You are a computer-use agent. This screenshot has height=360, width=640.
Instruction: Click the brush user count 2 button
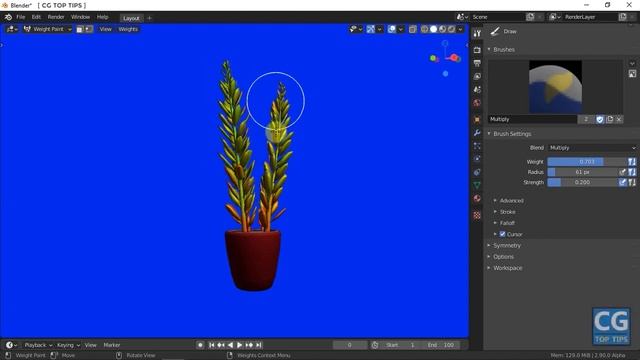[x=586, y=119]
